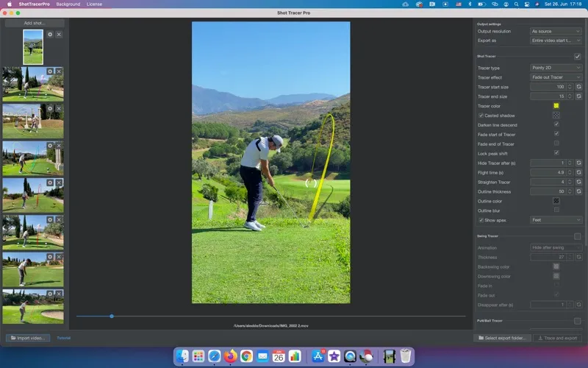Enable the Outline blur checkbox

tap(556, 210)
